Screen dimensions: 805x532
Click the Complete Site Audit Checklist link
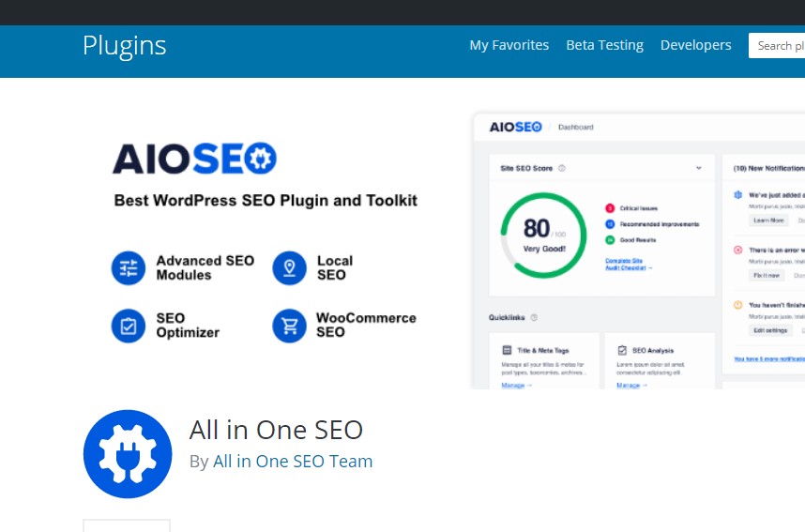coord(627,264)
